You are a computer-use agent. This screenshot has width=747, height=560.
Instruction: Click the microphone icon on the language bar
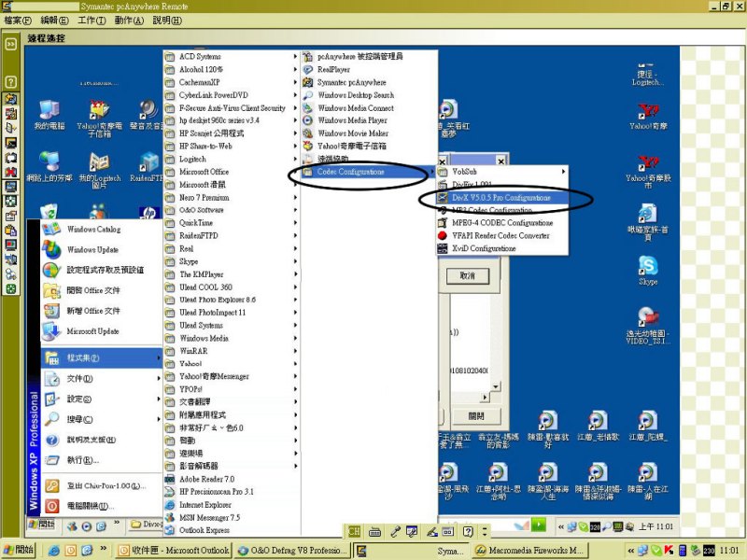tap(395, 531)
